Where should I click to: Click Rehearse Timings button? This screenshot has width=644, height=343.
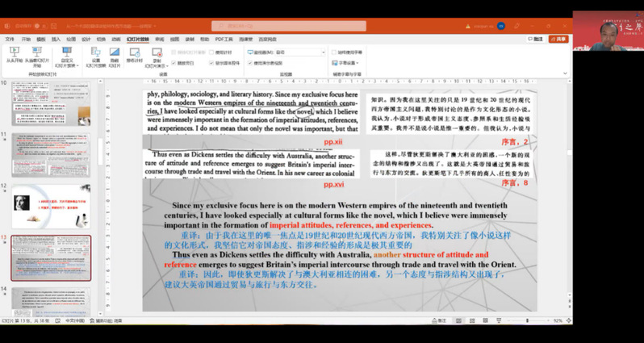[134, 56]
